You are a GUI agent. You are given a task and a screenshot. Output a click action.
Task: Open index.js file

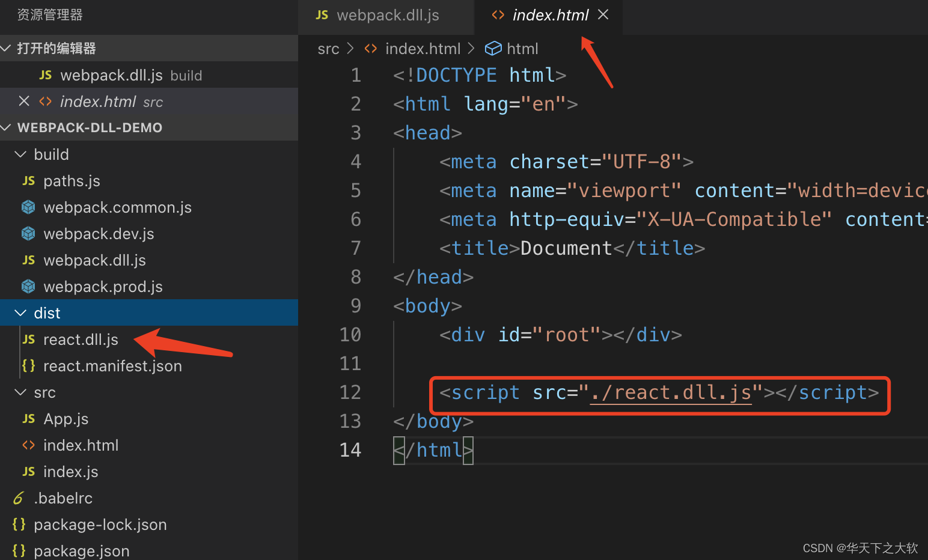click(x=149, y=472)
